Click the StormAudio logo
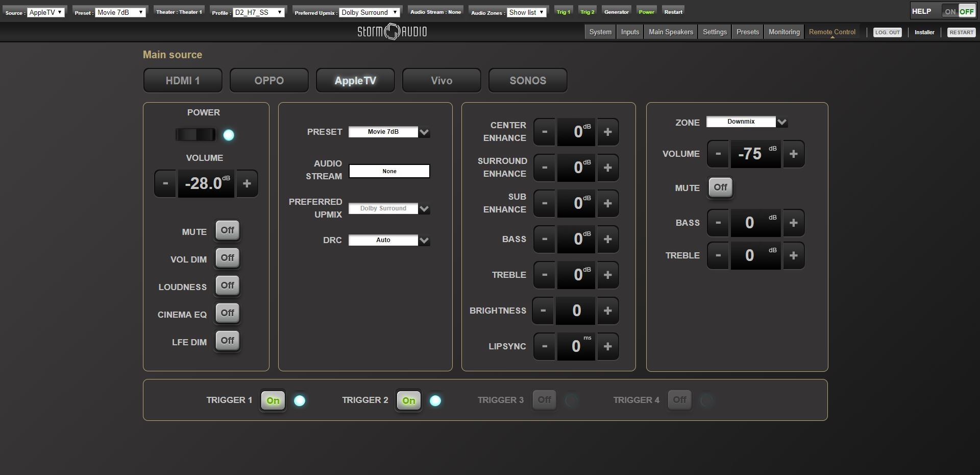Screen dimensions: 980x475 (x=392, y=32)
